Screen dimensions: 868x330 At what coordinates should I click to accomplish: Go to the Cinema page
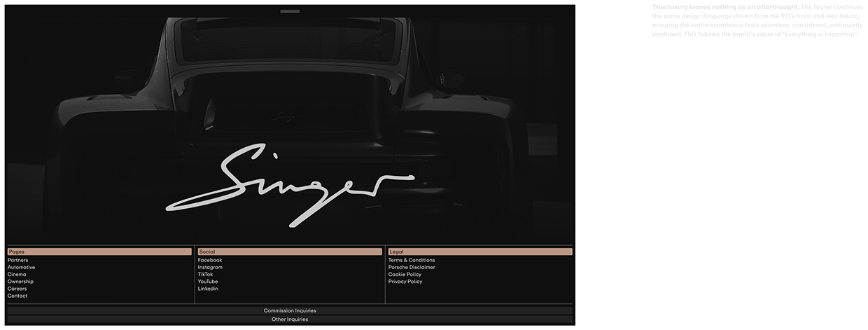tap(17, 274)
